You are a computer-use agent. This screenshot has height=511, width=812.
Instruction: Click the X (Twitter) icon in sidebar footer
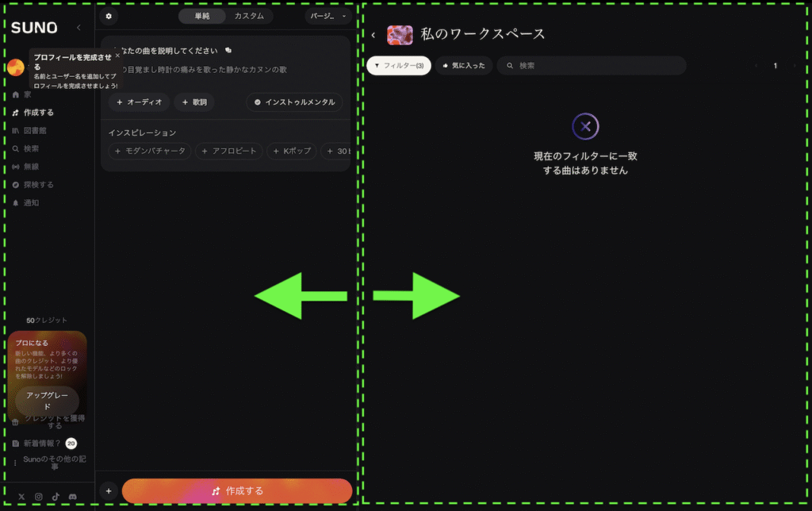point(21,497)
